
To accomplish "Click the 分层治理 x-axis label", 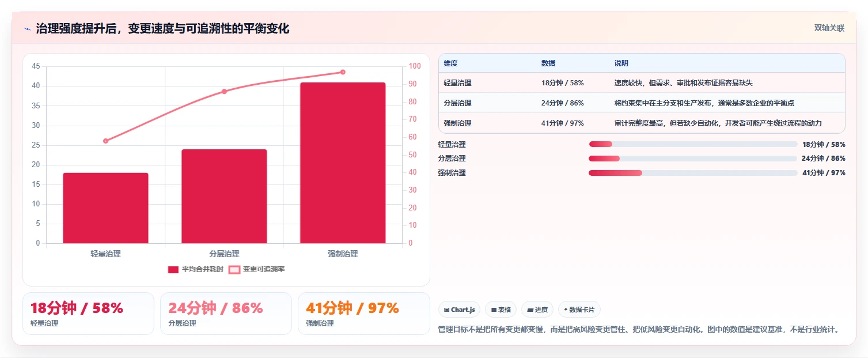I will 224,254.
